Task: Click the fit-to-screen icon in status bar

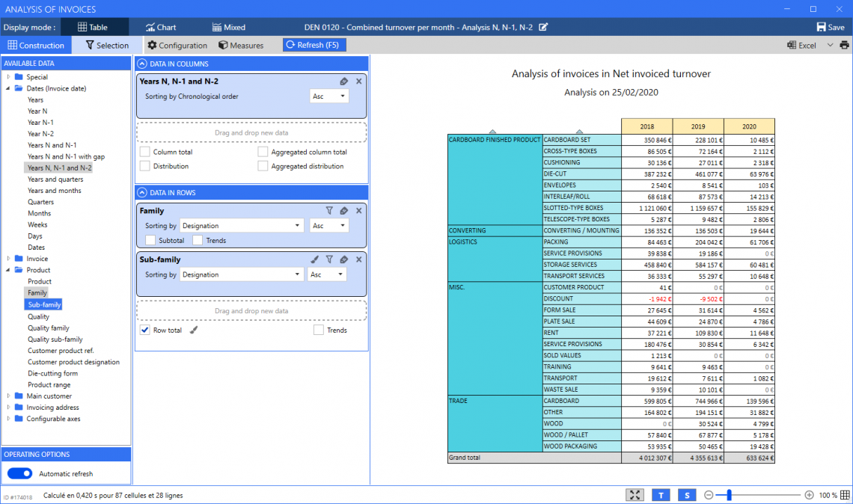Action: point(635,495)
